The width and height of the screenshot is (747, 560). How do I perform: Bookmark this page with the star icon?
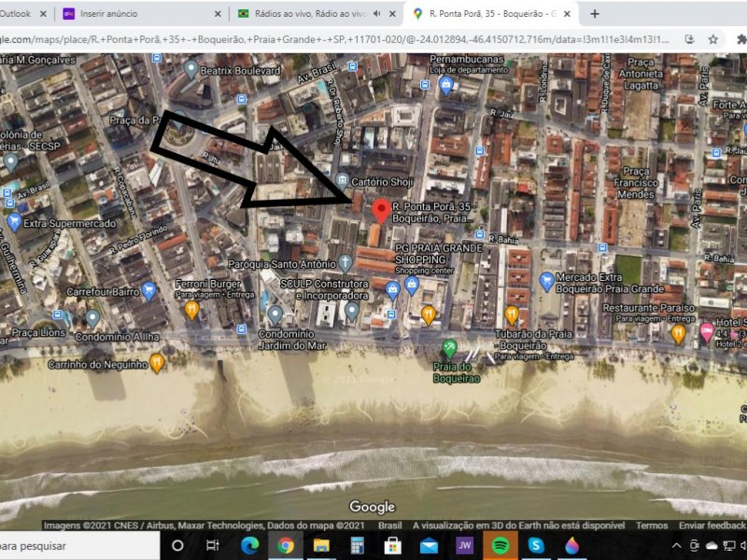(x=712, y=39)
